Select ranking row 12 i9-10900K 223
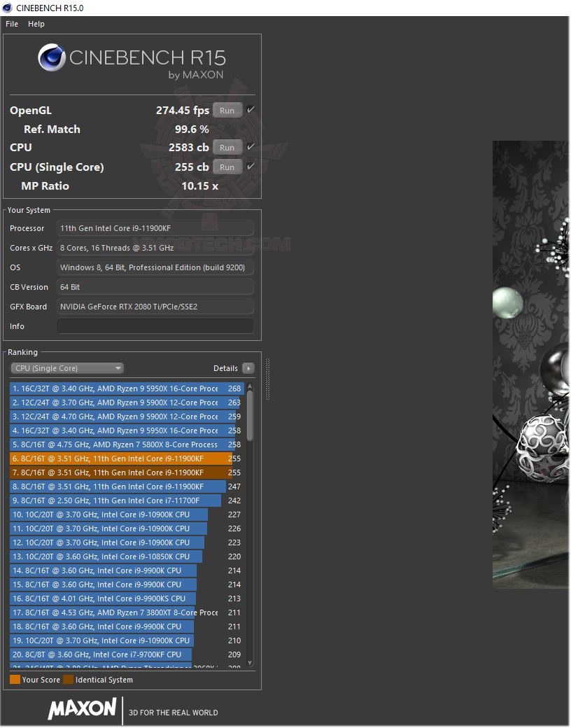 coord(126,542)
